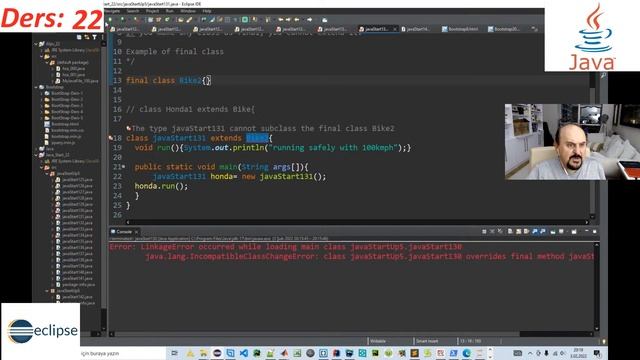This screenshot has height=360, width=640.
Task: Click the cursor position status entry
Action: pos(470,341)
